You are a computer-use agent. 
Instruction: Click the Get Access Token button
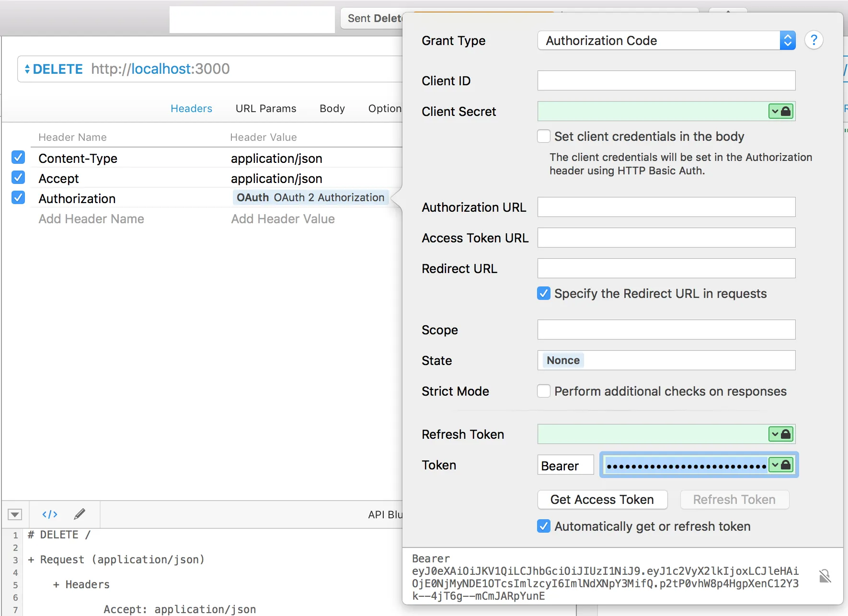602,500
